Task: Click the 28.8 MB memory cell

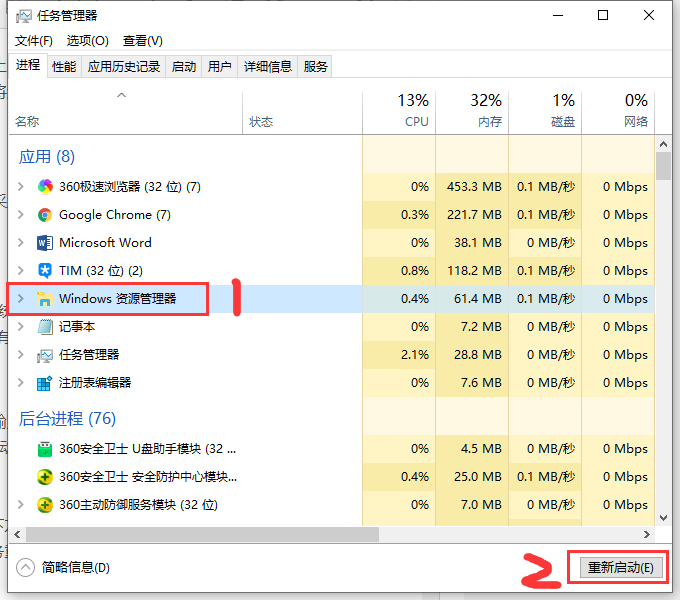Action: (x=472, y=355)
